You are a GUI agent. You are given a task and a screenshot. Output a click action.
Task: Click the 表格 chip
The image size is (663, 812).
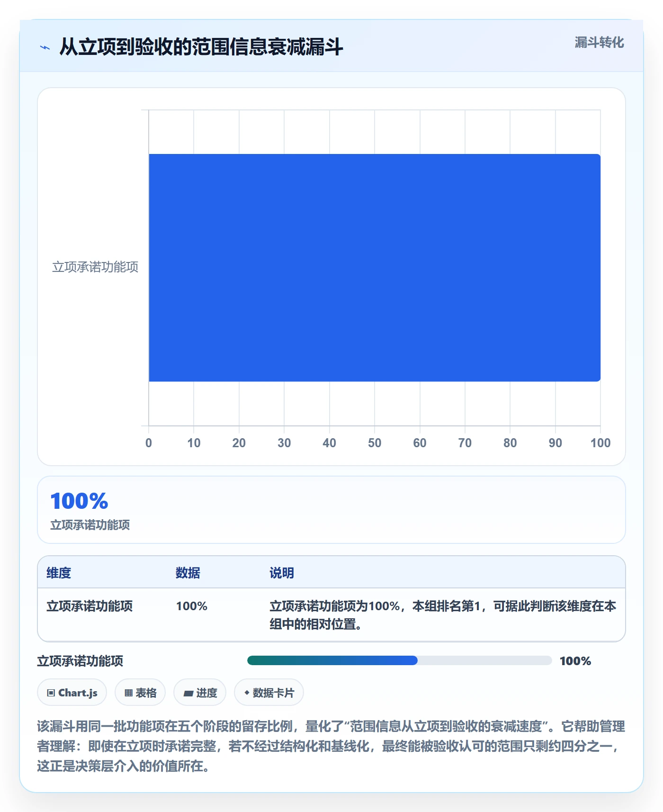pos(140,693)
